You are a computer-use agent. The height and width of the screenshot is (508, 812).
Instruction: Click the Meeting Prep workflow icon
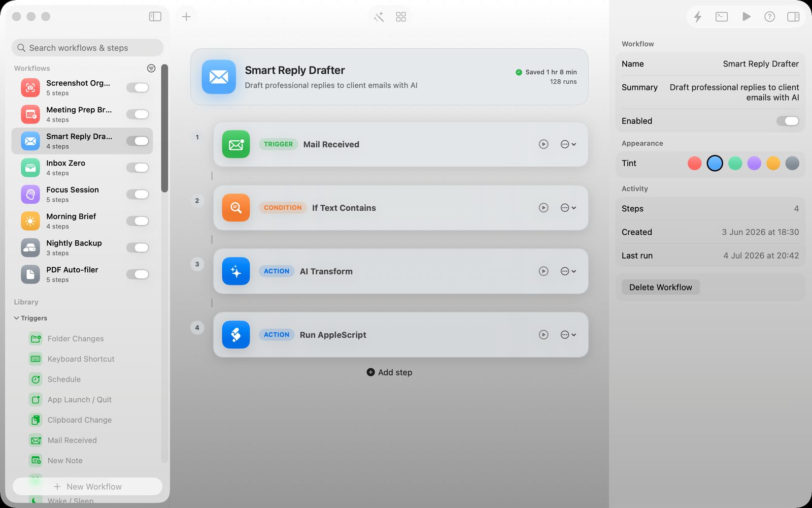point(30,114)
